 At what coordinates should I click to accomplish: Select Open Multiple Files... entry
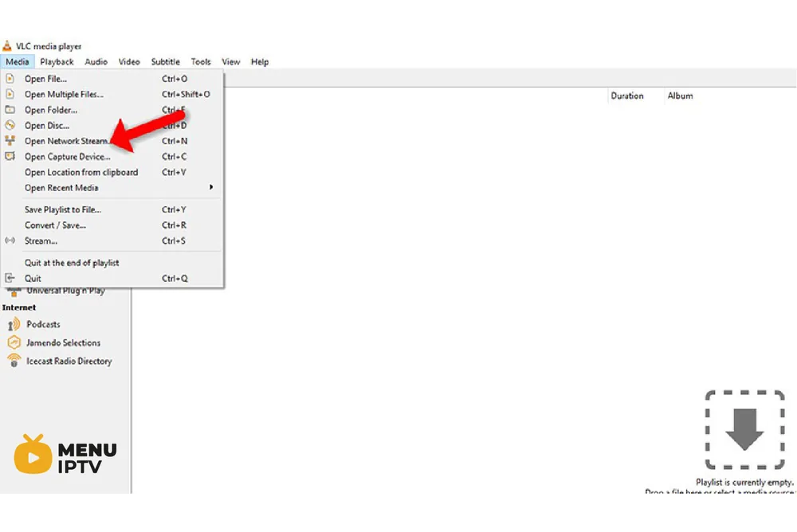click(112, 94)
